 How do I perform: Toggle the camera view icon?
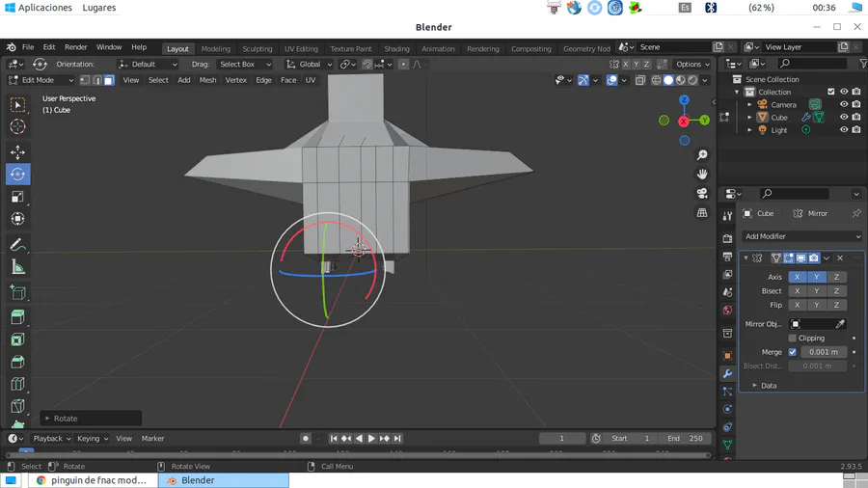coord(702,194)
